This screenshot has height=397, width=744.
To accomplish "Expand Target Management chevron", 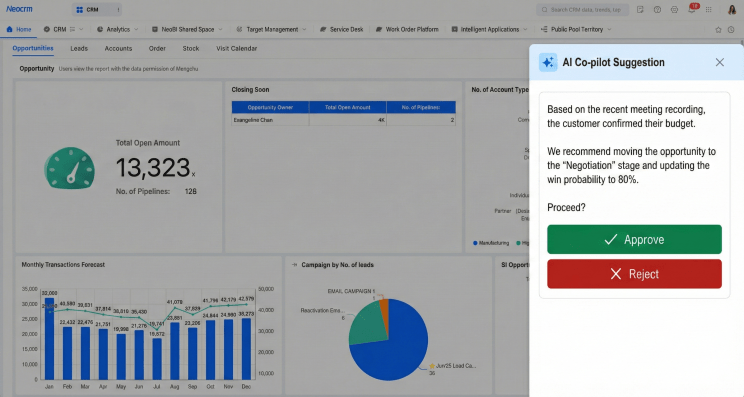I will pos(304,29).
